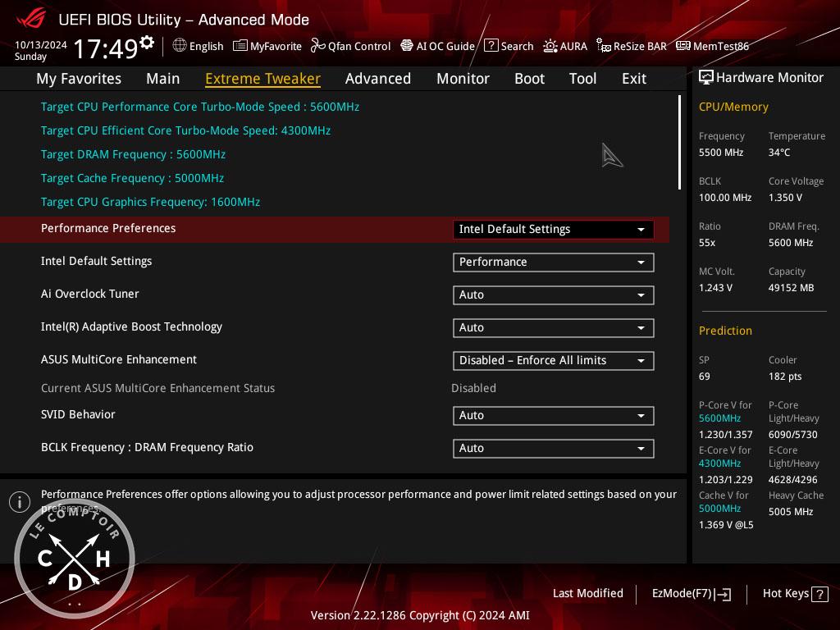
Task: Open the Search tool
Action: (509, 46)
